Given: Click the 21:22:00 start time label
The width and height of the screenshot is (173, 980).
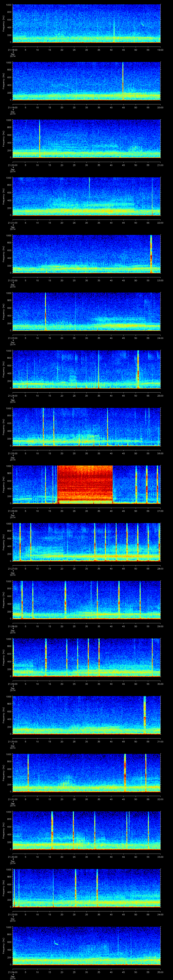Looking at the screenshot, I should pos(13,280).
